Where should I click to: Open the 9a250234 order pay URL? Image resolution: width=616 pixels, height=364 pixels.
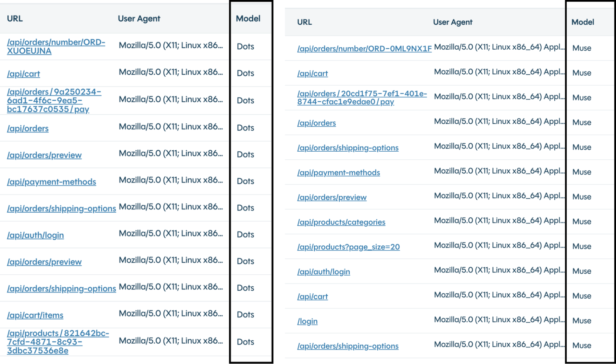pyautogui.click(x=54, y=100)
